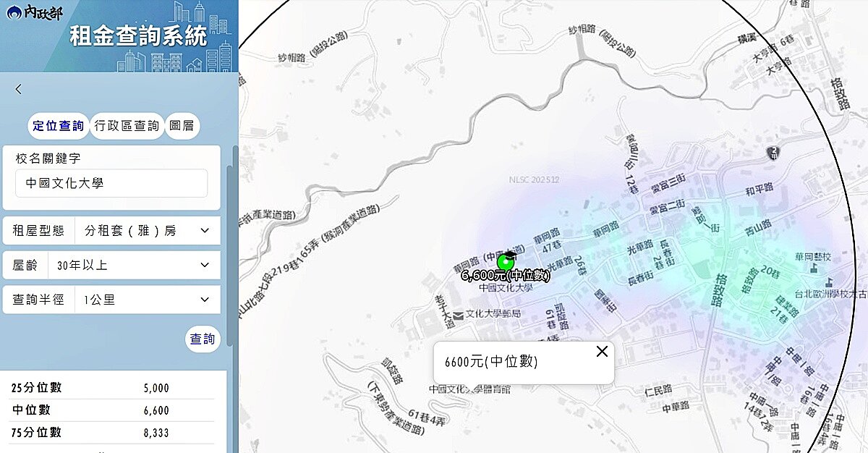The width and height of the screenshot is (868, 453).
Task: Close the 6600元(中位數) map popup
Action: (601, 352)
